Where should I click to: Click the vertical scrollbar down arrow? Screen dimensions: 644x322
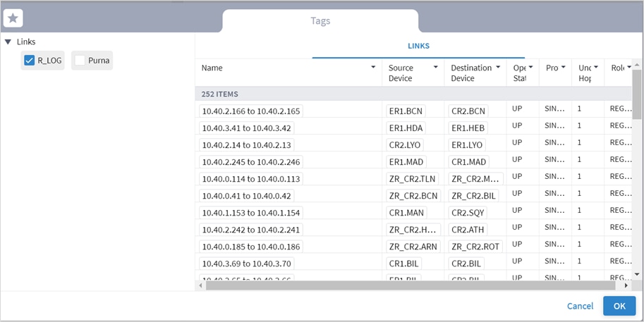click(637, 274)
